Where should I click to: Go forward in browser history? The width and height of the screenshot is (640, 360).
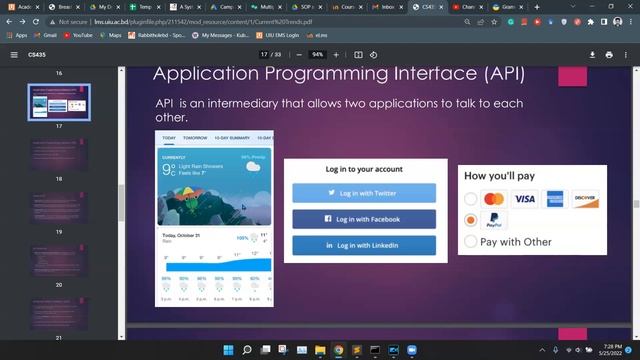[x=22, y=22]
